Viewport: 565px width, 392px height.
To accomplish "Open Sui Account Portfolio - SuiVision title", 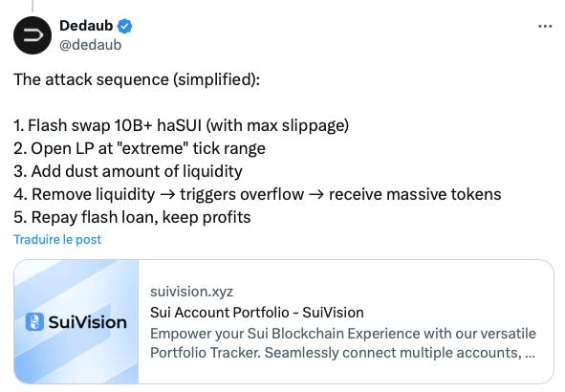I will tap(257, 313).
